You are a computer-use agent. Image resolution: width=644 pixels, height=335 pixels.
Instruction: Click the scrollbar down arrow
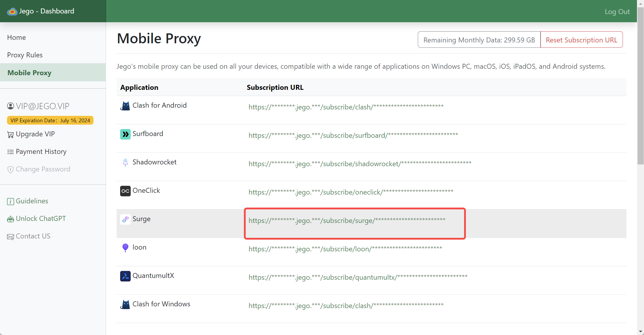coord(640,331)
